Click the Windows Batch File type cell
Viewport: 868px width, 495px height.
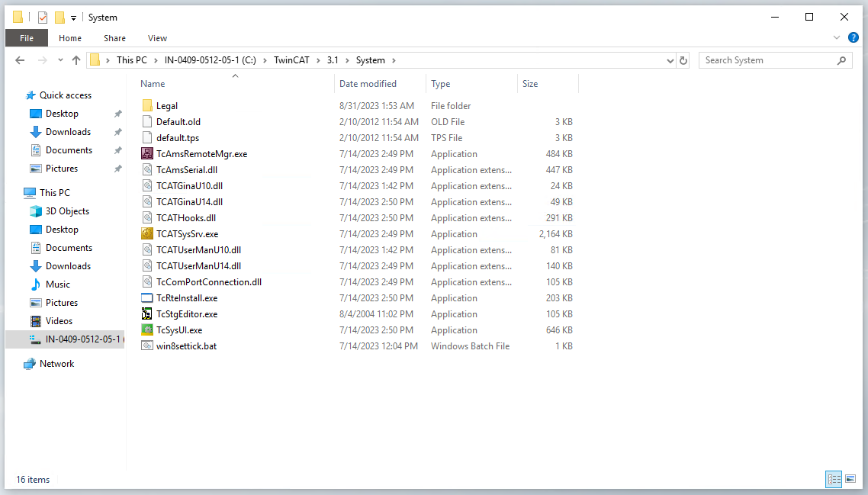tap(470, 346)
